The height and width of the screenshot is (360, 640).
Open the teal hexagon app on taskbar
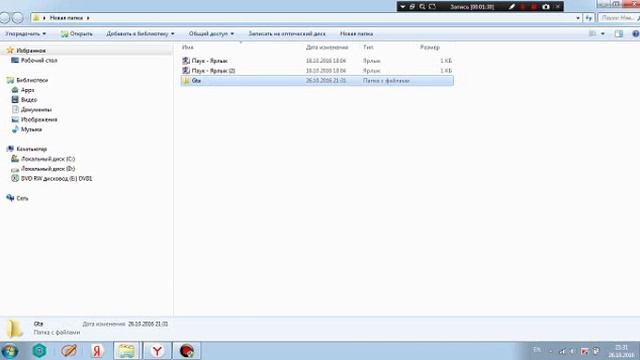(x=40, y=351)
